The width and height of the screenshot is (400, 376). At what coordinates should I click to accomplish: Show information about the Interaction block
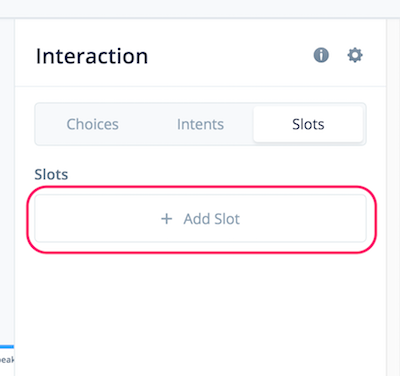coord(321,55)
